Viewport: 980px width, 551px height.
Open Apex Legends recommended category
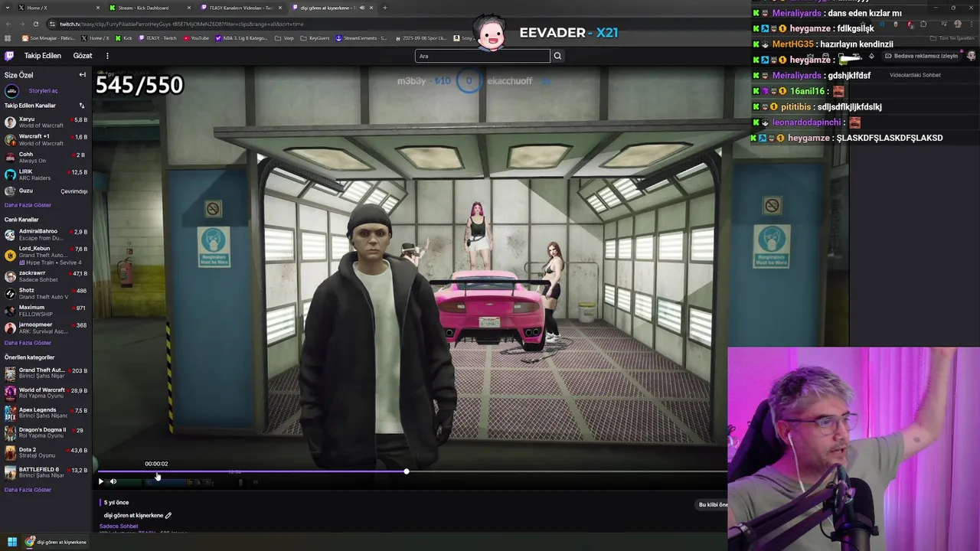46,413
